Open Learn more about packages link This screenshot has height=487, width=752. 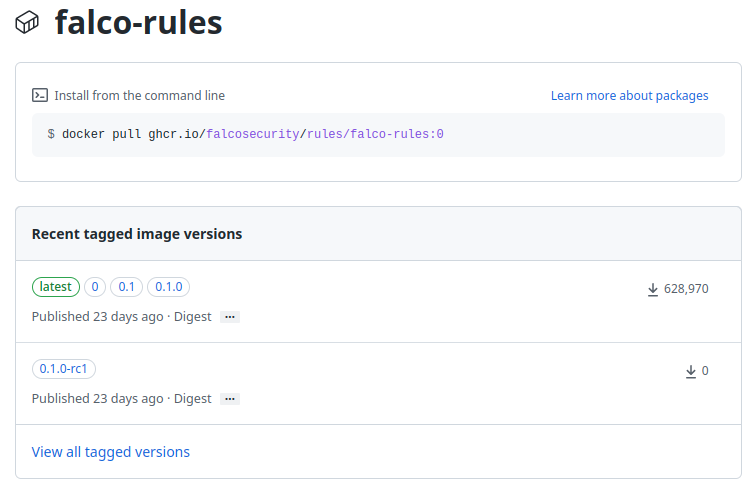pos(629,96)
